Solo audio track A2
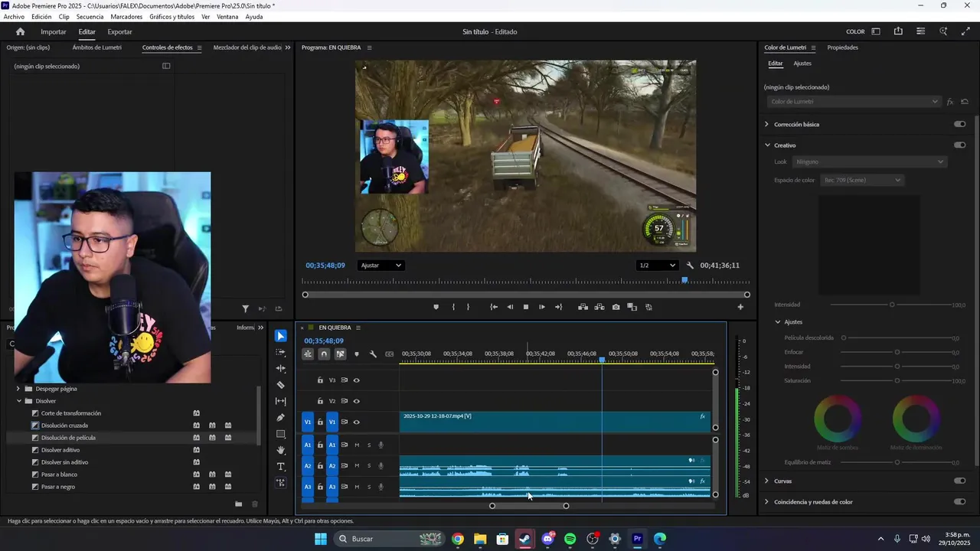Image resolution: width=980 pixels, height=551 pixels. tap(369, 465)
